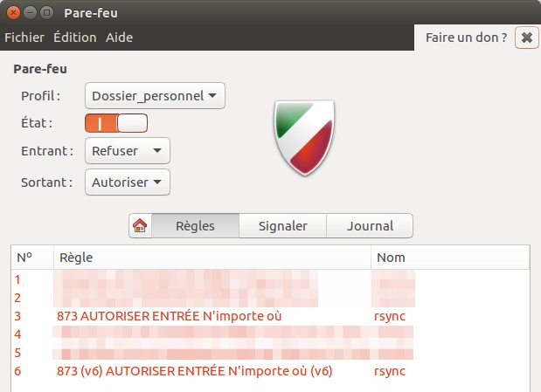Screen dimensions: 541x392
Task: Sort by the Règle column header
Action: pos(212,258)
